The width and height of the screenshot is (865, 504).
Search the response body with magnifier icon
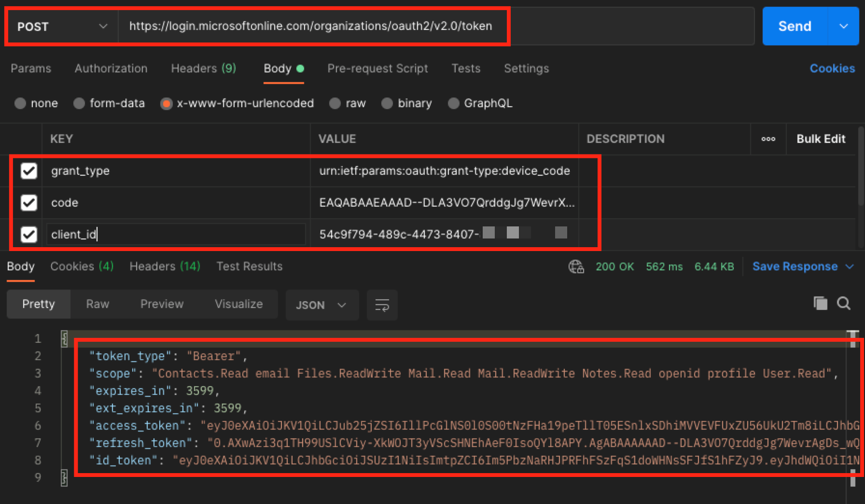[843, 303]
